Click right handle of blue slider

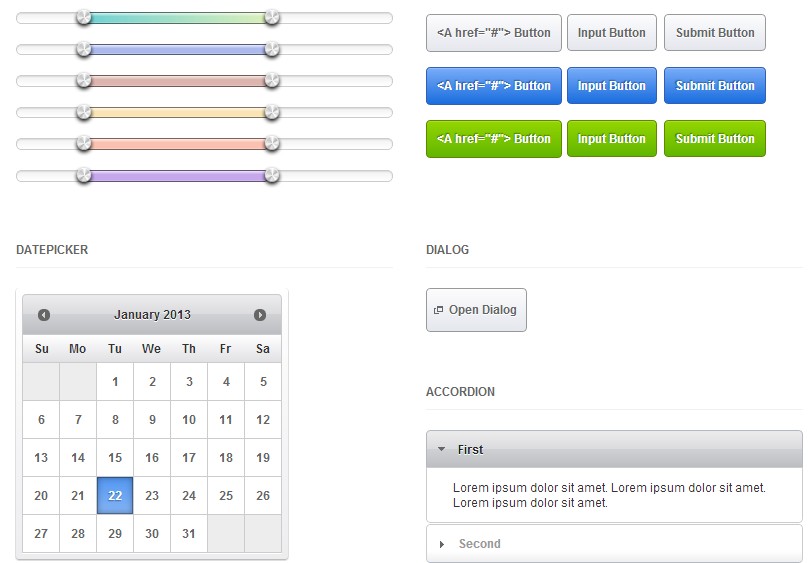272,49
